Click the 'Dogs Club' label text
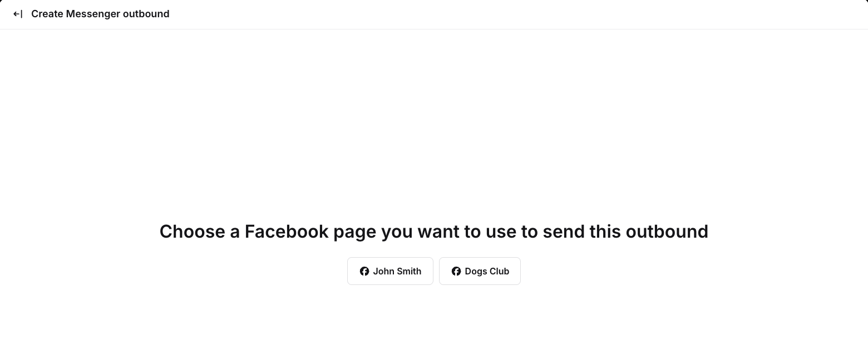The height and width of the screenshot is (349, 868). [x=487, y=271]
